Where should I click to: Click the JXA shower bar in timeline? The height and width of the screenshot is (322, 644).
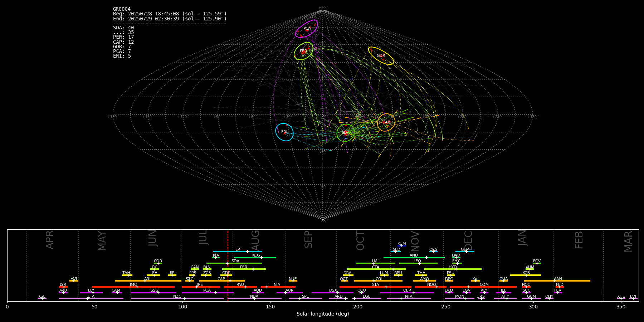tap(216, 257)
